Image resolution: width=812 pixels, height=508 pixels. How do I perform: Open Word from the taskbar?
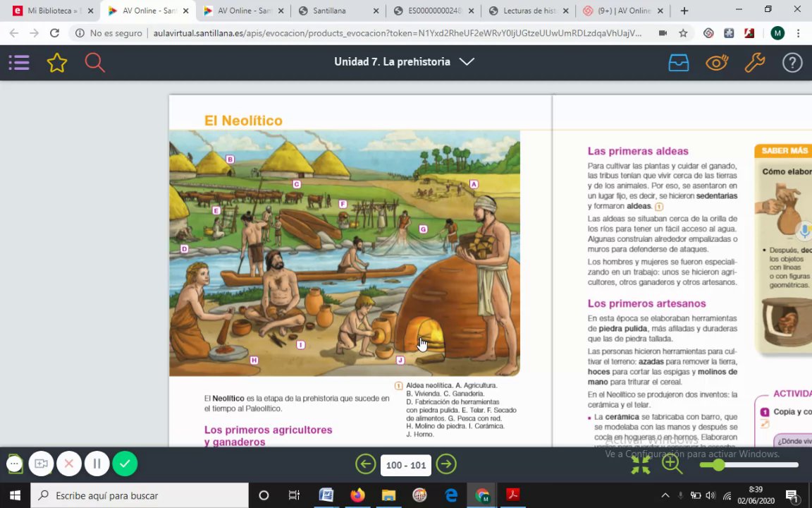326,495
